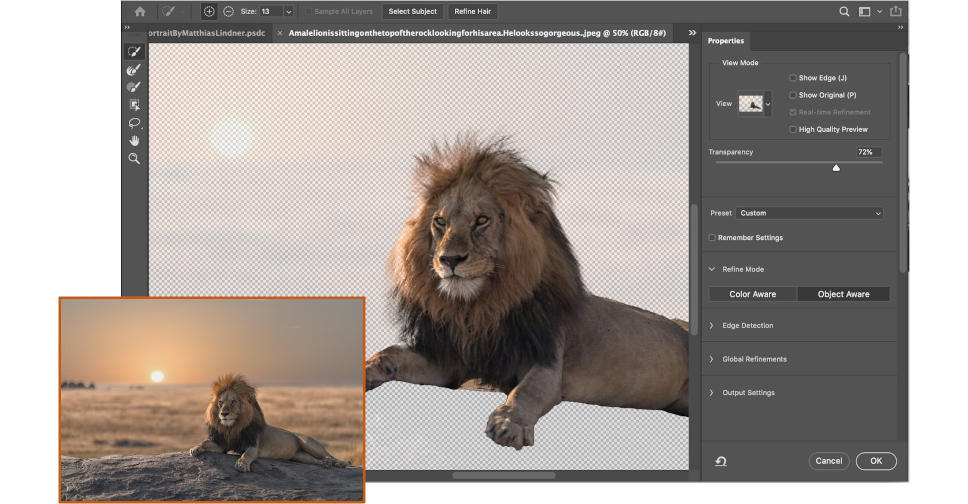Open the Preset Custom dropdown
Viewport: 968px width, 504px height.
(810, 213)
